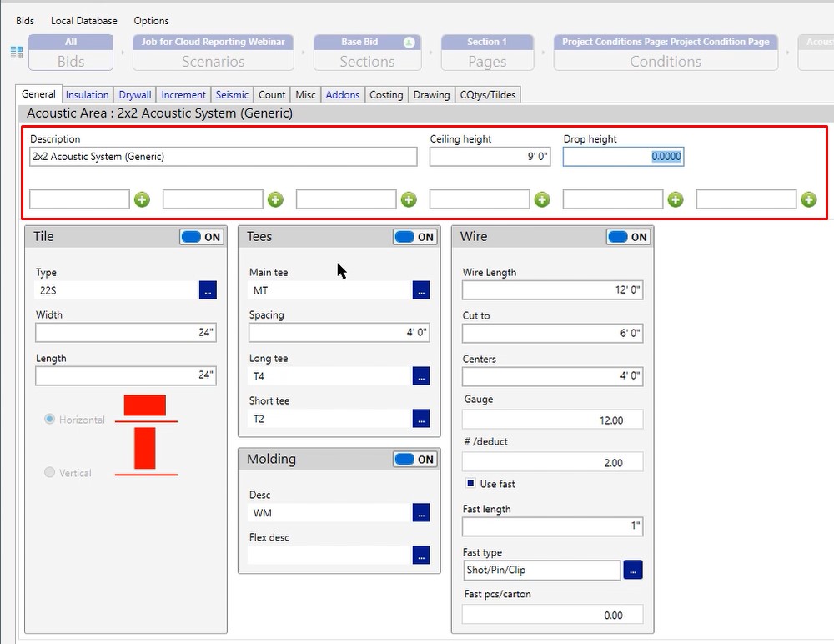Open the Tile Type browse button

208,290
